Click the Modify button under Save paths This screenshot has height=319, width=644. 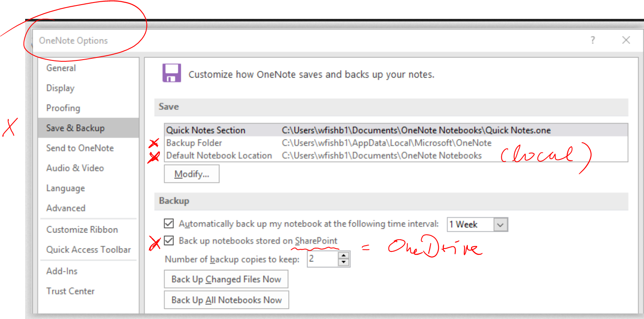(191, 173)
